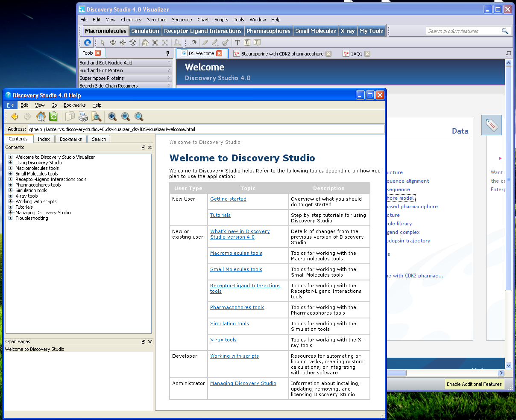Close the Open Pages panel

click(x=150, y=341)
